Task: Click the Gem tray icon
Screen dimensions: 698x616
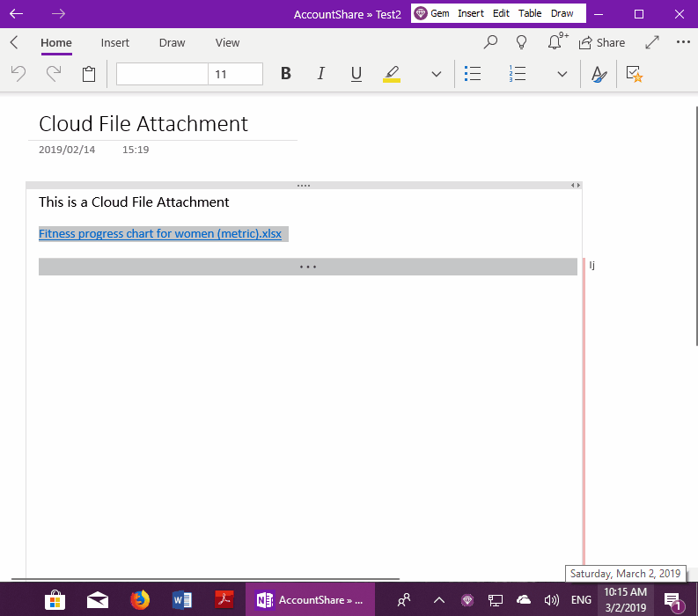Action: [x=467, y=600]
